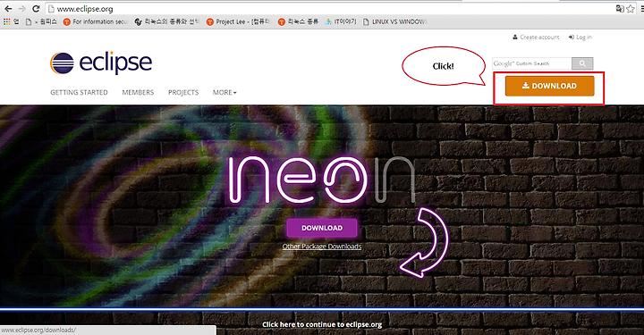
Task: Click the translate page icon in address bar
Action: coord(620,9)
